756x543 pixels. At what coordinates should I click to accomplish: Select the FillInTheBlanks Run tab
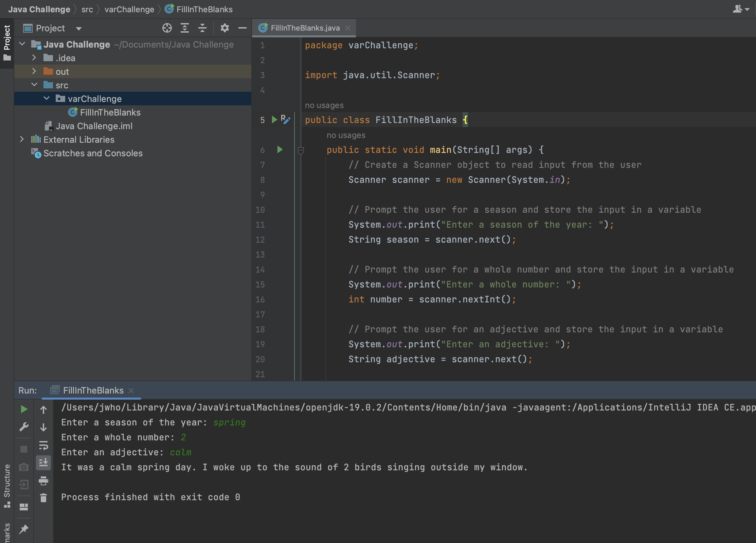coord(93,390)
